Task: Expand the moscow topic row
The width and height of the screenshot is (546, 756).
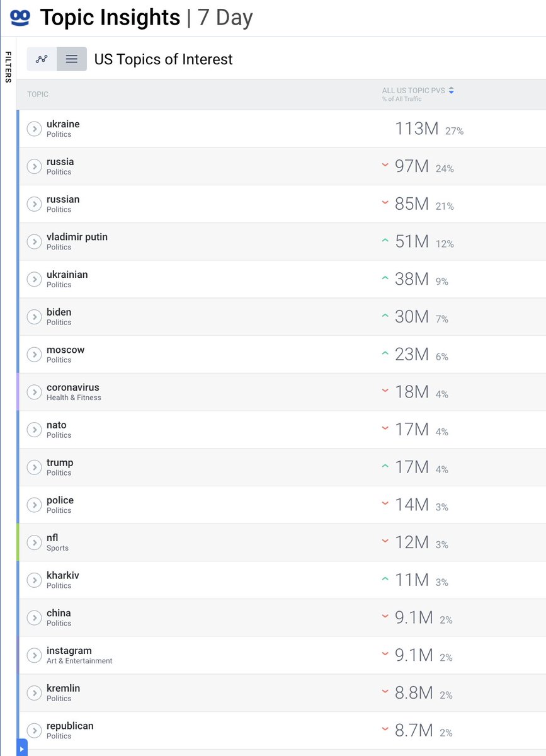Action: coord(34,354)
